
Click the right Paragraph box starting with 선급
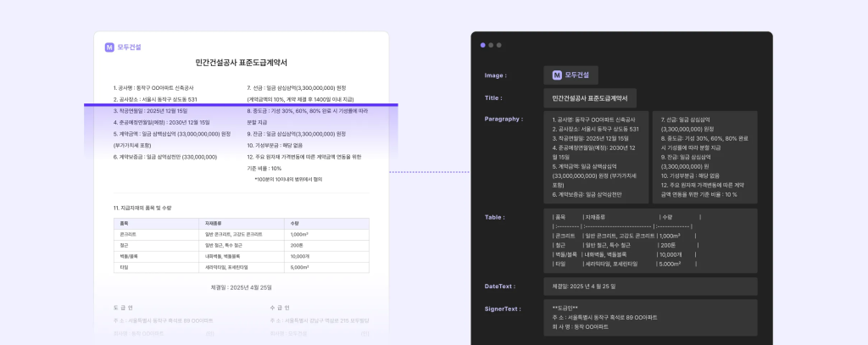[704, 158]
